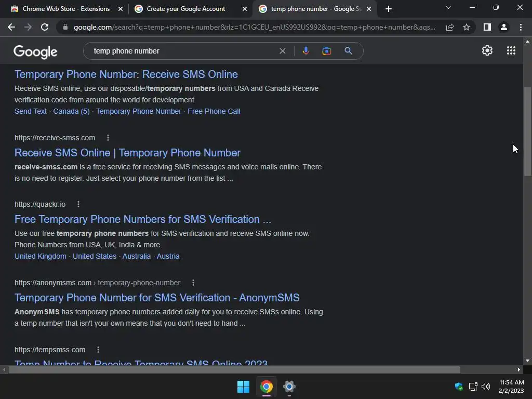The image size is (532, 399).
Task: Open options for tempsmss.com result
Action: [x=98, y=350]
